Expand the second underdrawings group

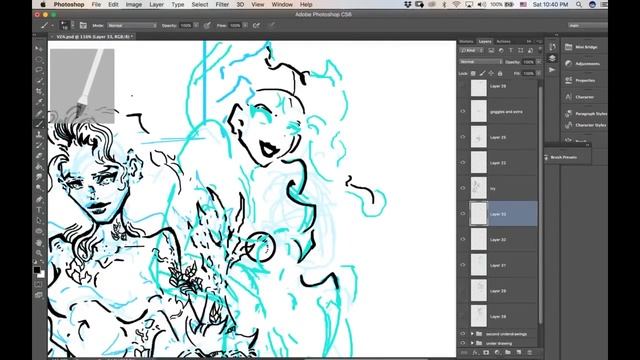click(472, 334)
